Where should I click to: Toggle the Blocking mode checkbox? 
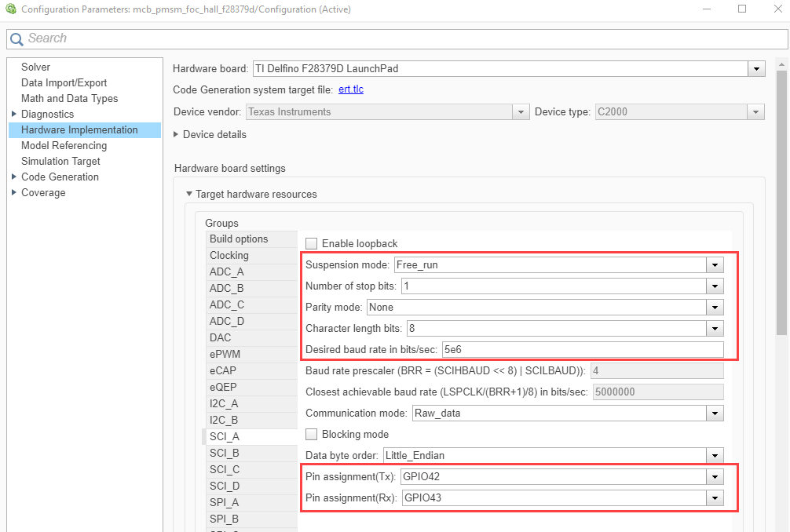(312, 434)
